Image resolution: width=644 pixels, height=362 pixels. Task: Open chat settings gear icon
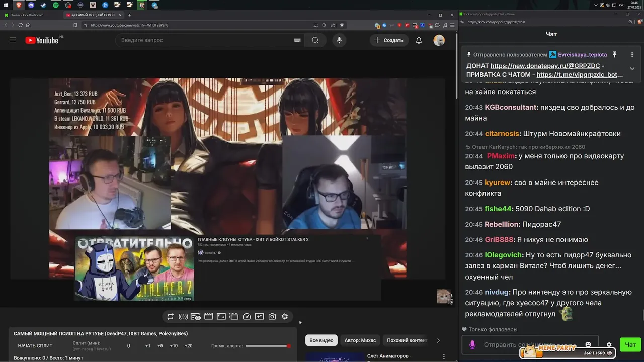(x=609, y=345)
